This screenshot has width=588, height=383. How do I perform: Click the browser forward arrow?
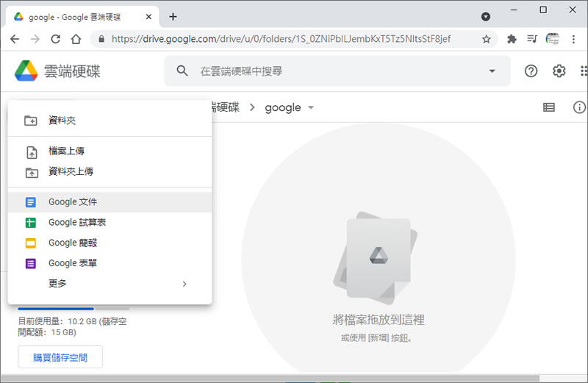coord(35,39)
